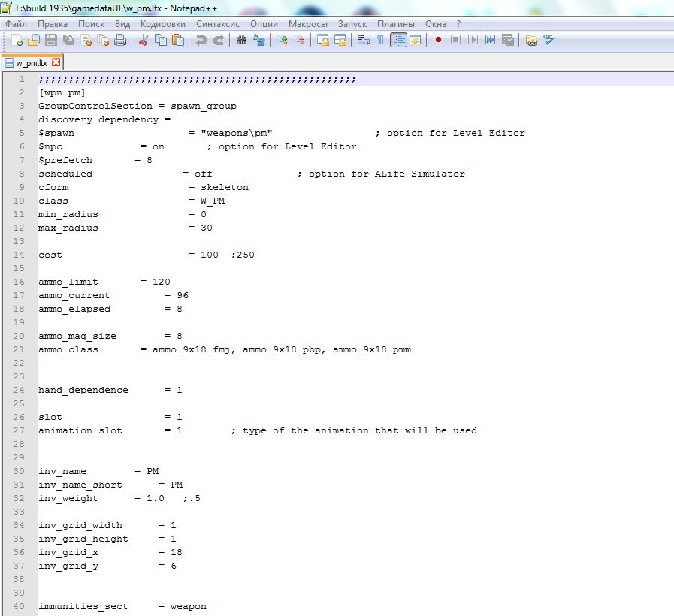This screenshot has width=674, height=616.
Task: Click the Close All documents icon
Action: pyautogui.click(x=103, y=41)
